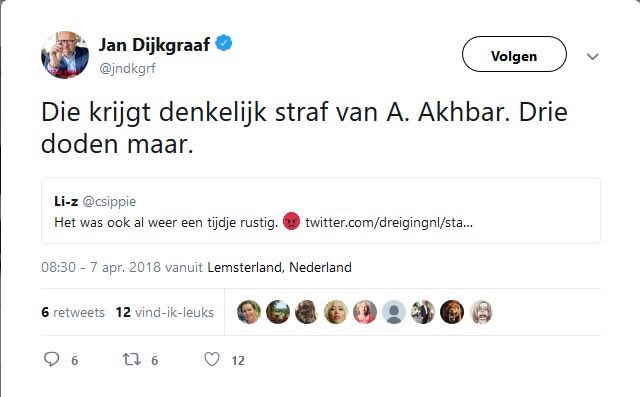Screen dimensions: 640x397
Task: Retweet using the arrows icon
Action: tap(132, 359)
